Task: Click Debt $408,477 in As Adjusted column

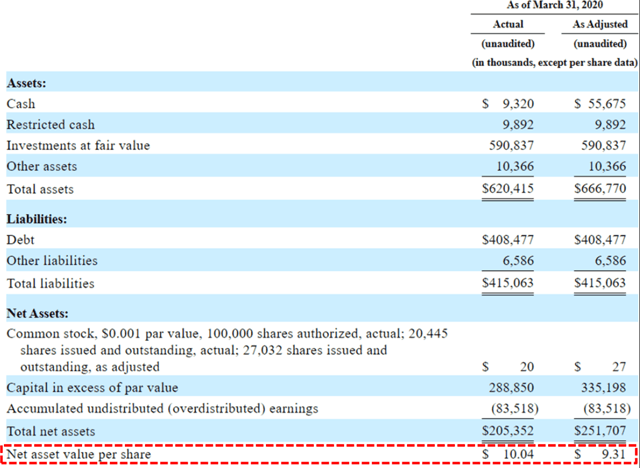Action: click(x=600, y=240)
